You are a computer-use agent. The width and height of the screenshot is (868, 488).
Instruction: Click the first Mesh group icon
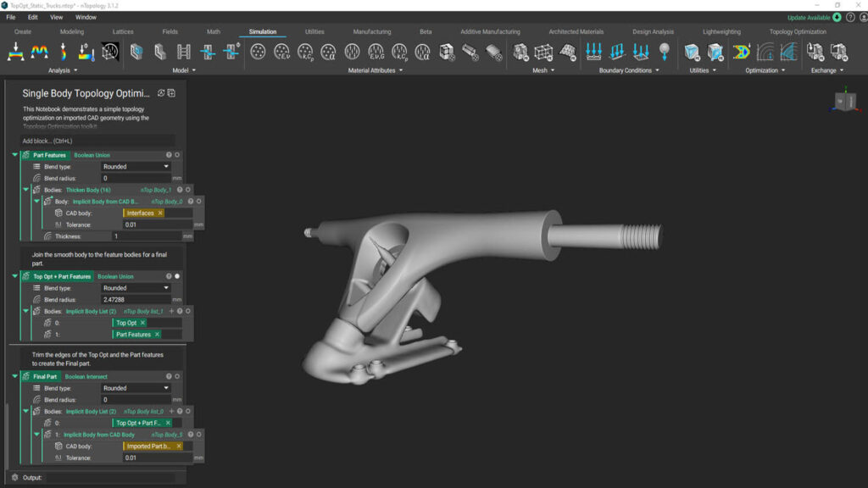click(x=519, y=53)
